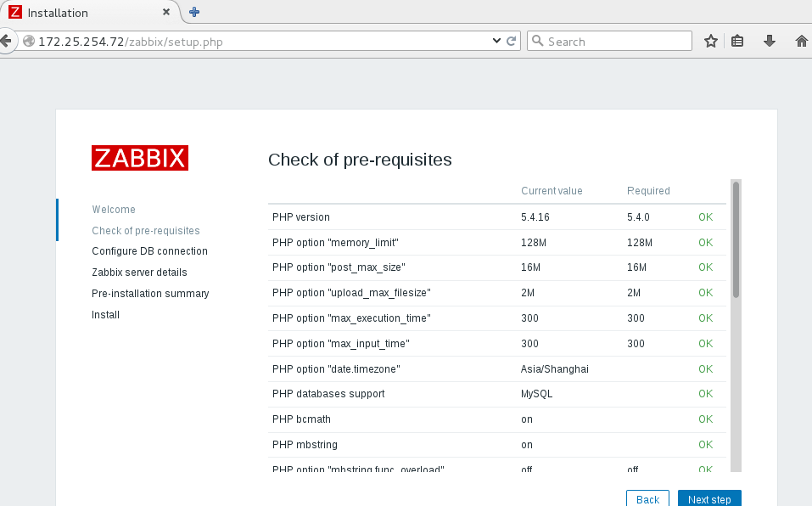Screen dimensions: 812x506
Task: Click the MySQL database value
Action: [536, 394]
